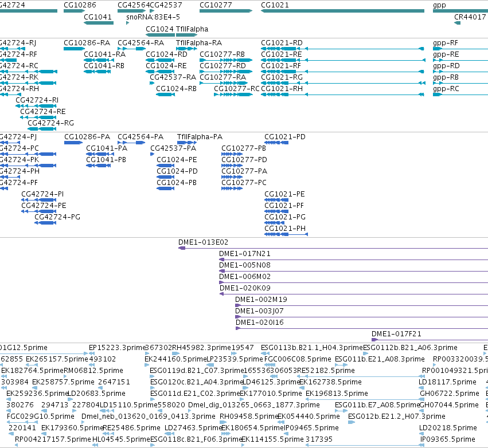
Task: Click the CG10277 gene bar
Action: (x=225, y=11)
